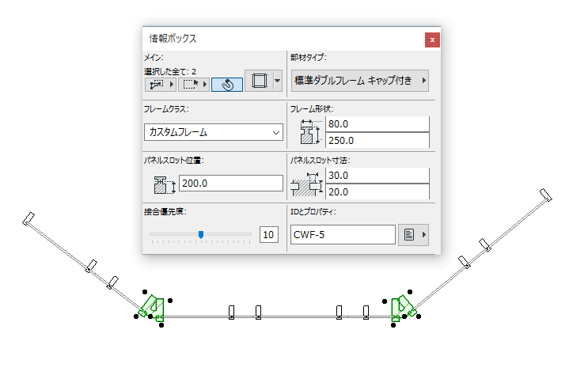Click the ID field containing CWF-5
The height and width of the screenshot is (375, 588).
tap(343, 235)
